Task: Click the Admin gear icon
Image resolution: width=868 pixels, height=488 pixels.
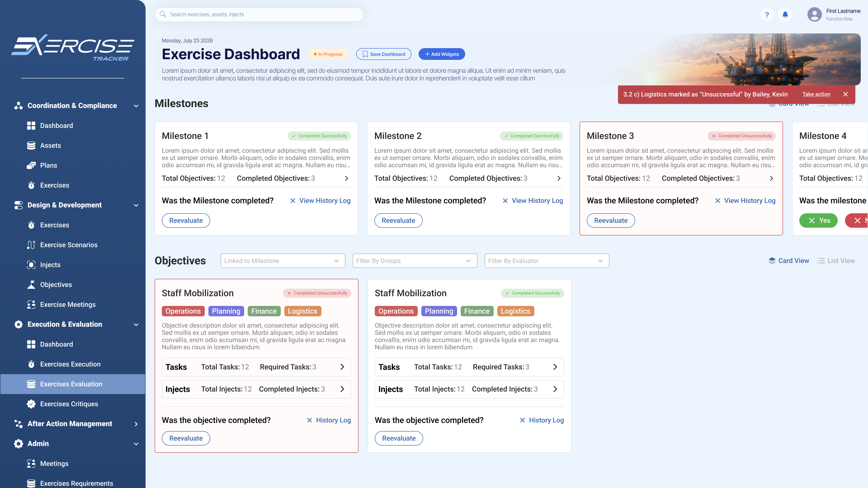Action: coord(19,443)
